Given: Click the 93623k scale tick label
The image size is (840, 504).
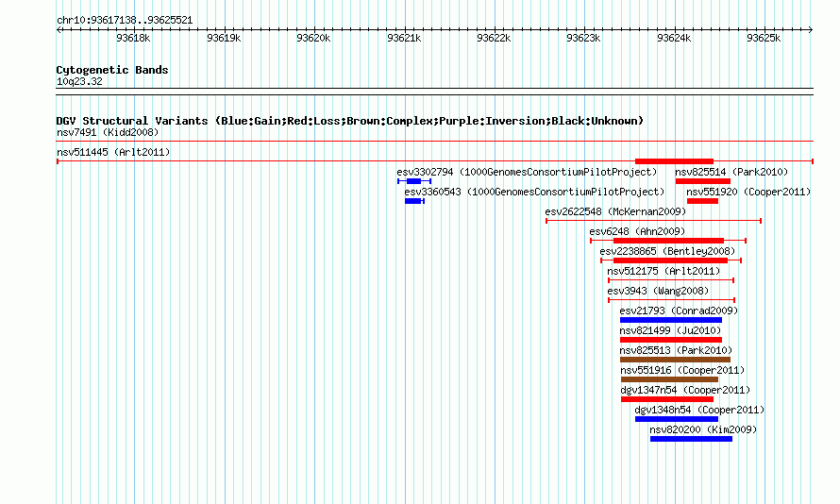Looking at the screenshot, I should pos(583,38).
